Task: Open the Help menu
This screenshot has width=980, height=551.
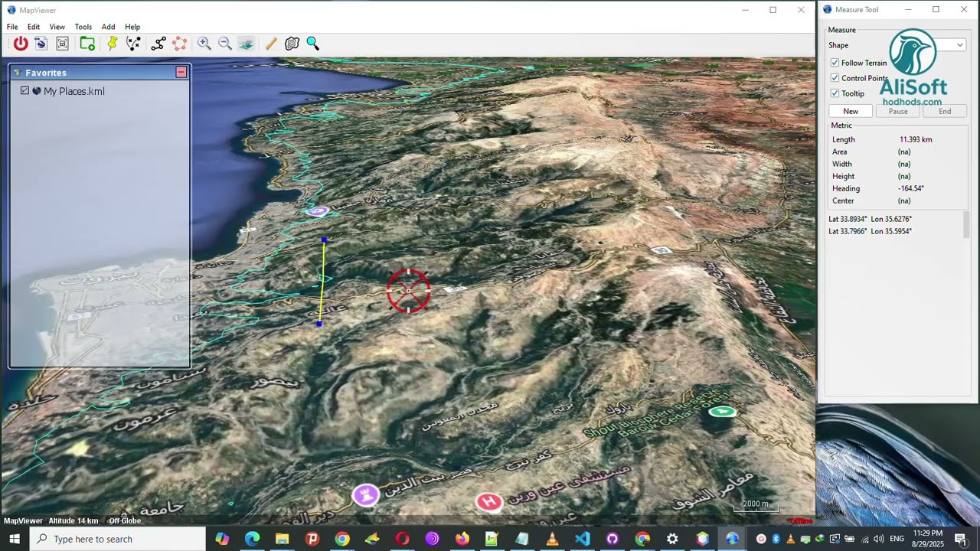Action: (132, 27)
